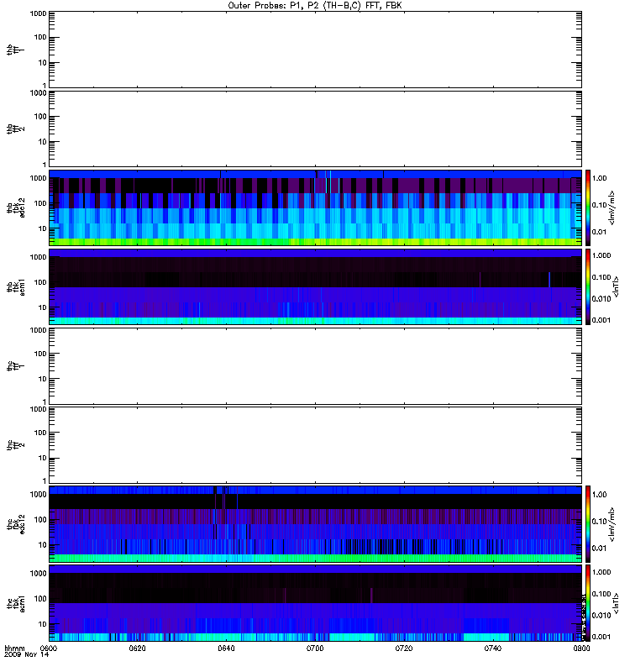
Task: Click the <|mV/m|> label beside thc edc12 color bar
Action: pos(612,524)
